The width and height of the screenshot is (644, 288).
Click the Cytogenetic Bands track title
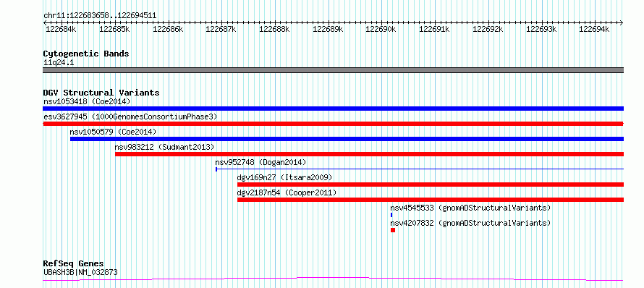click(x=86, y=54)
